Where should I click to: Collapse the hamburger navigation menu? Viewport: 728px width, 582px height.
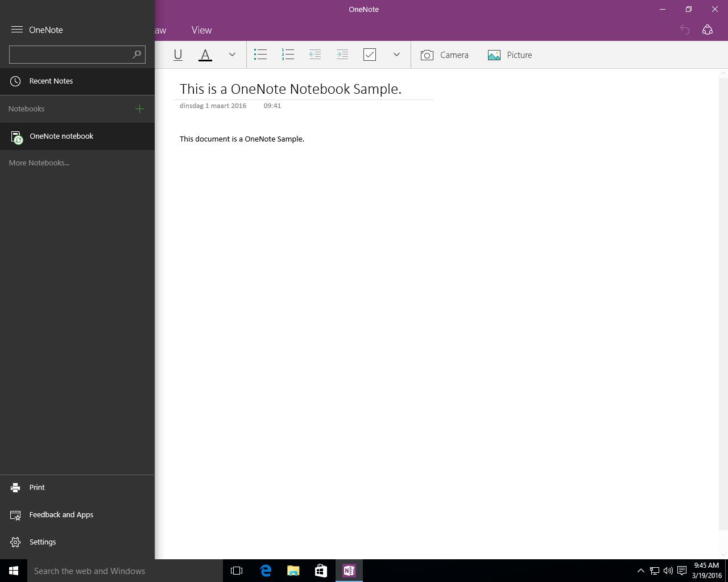click(x=17, y=30)
